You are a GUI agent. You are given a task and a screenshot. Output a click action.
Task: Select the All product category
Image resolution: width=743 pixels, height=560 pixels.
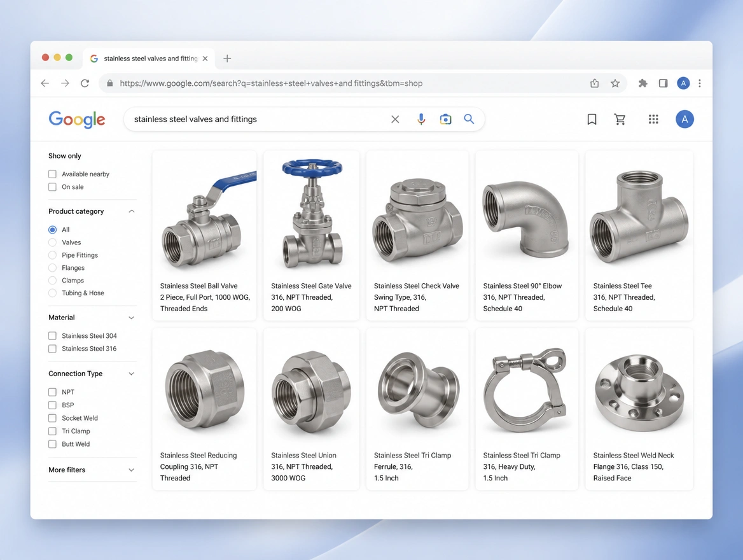(52, 230)
